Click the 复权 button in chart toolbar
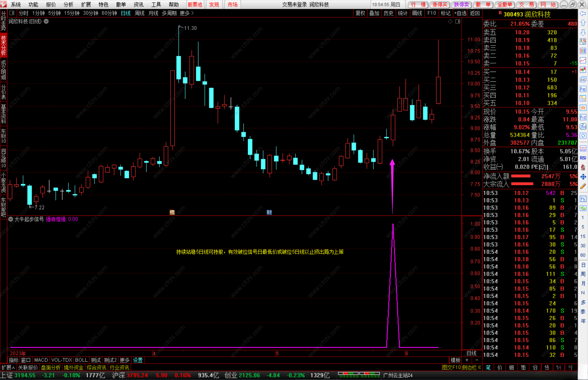The height and width of the screenshot is (380, 588). pos(360,13)
